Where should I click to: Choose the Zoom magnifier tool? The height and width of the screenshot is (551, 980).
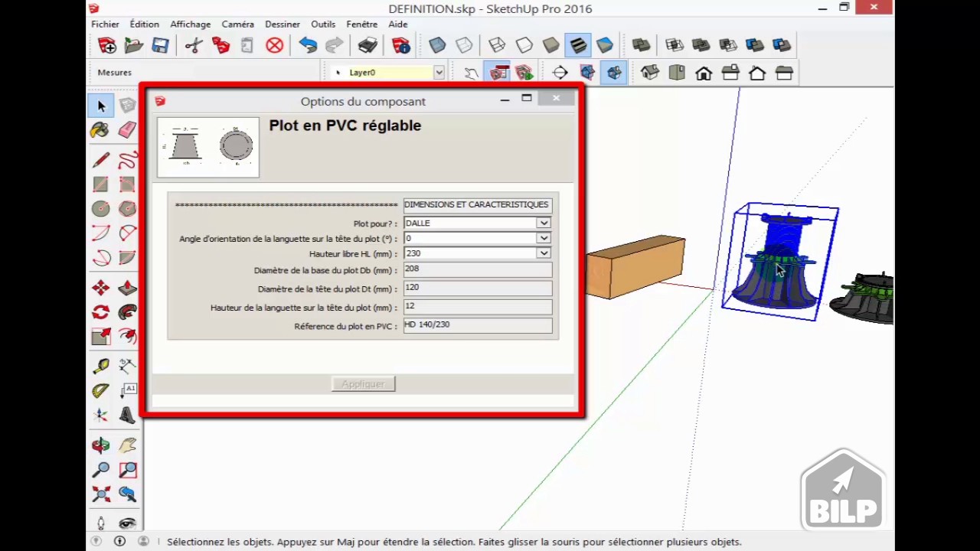(x=100, y=469)
